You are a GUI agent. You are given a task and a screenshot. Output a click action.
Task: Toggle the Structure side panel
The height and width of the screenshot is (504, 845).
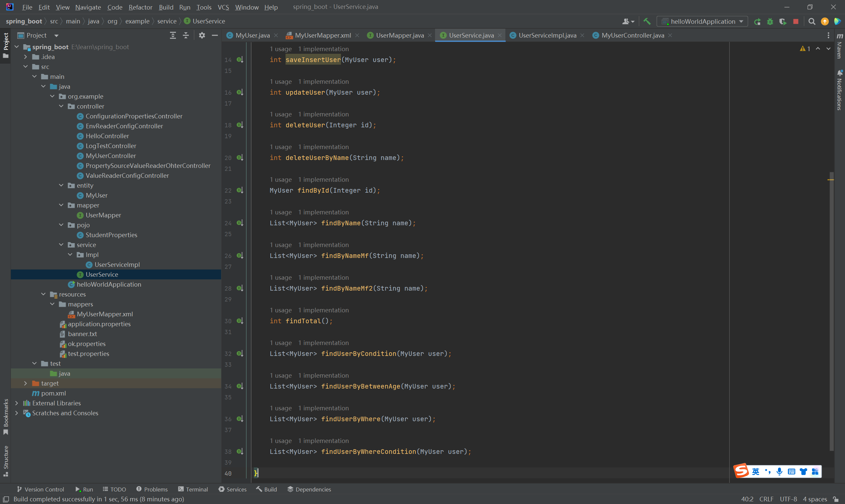pos(6,460)
